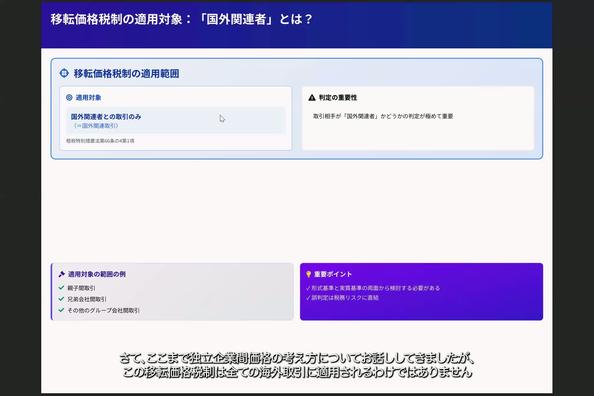Click the second subtitle line starting この移転価格税制は
The width and height of the screenshot is (594, 396).
pyautogui.click(x=297, y=372)
